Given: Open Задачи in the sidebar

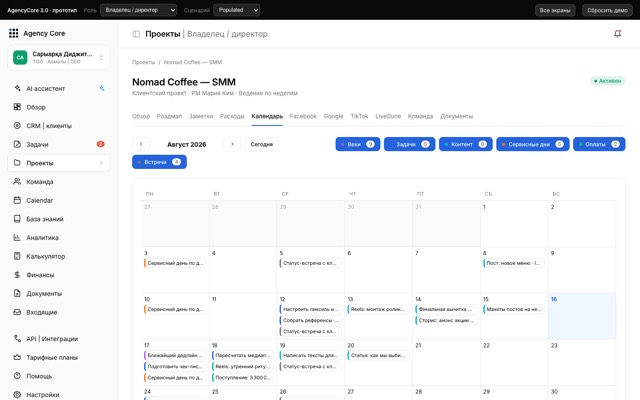Looking at the screenshot, I should pos(58,144).
